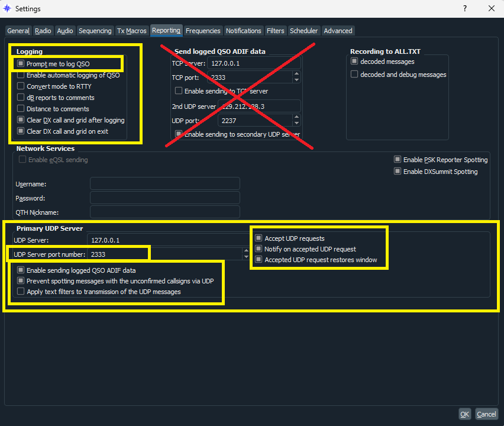Open the Tx Macros tab
This screenshot has width=504, height=426.
click(131, 31)
